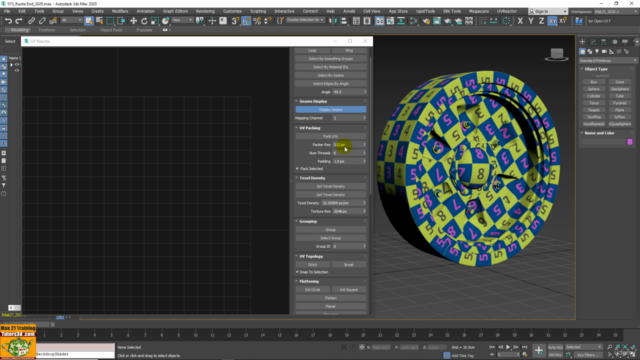Screen dimensions: 640x360
Task: Open the Render Setup teapot icon
Action: [x=426, y=21]
